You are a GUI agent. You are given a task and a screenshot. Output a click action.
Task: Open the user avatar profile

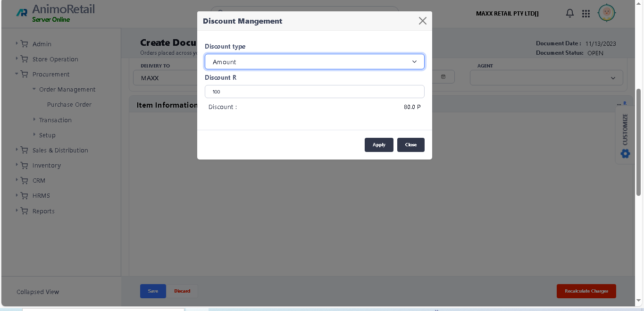coord(607,13)
